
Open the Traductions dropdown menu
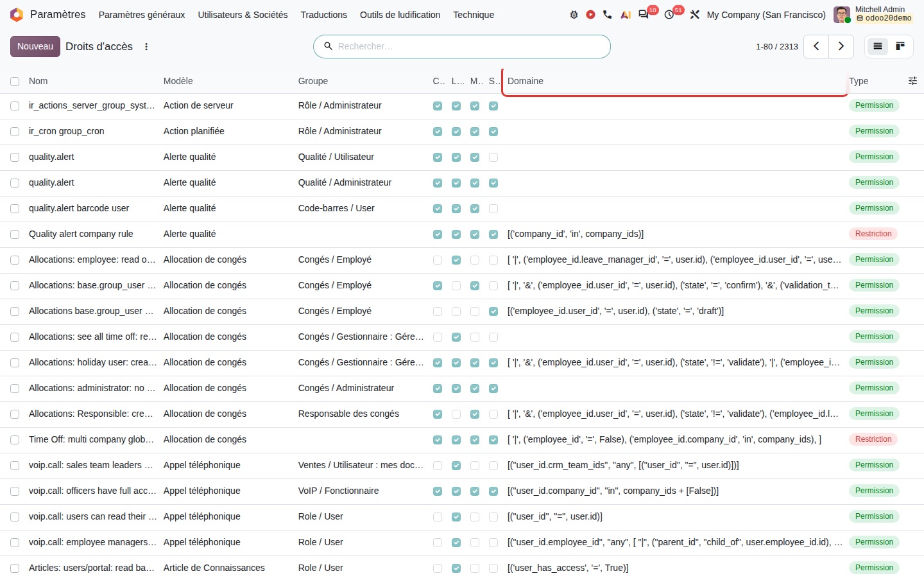point(323,15)
